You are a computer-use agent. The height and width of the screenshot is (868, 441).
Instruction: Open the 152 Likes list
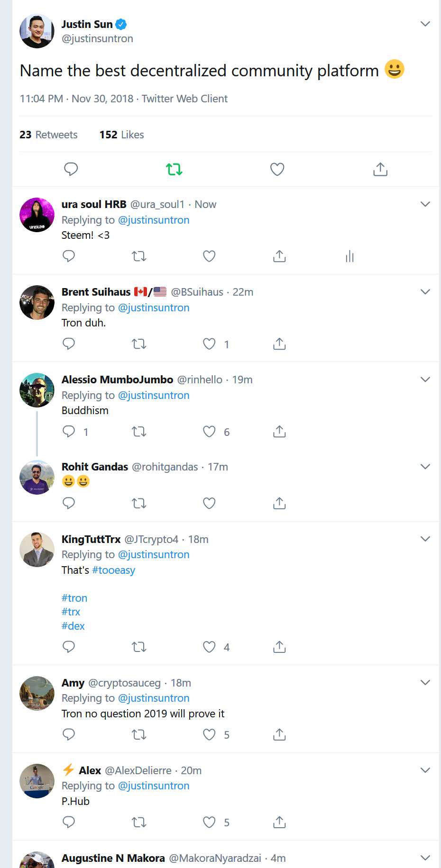point(121,135)
